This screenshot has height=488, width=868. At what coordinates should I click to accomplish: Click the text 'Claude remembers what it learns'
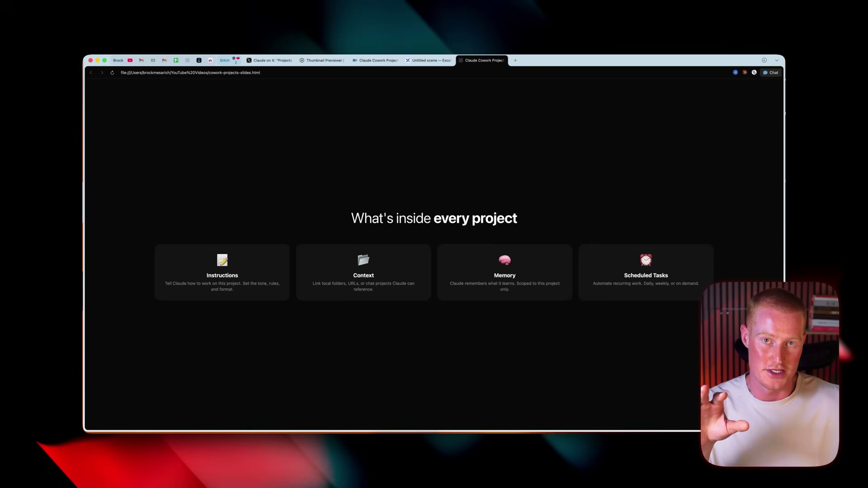tap(482, 283)
